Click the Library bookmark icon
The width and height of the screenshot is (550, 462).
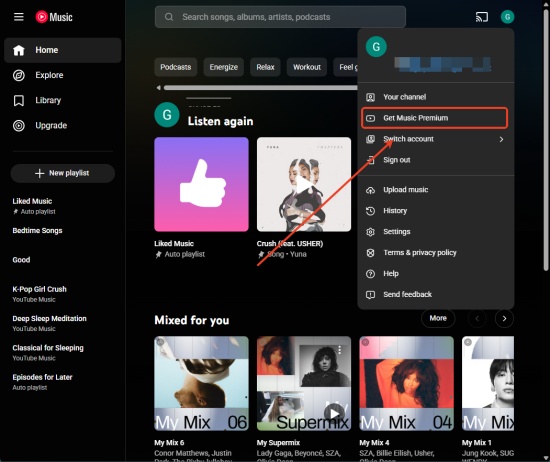(x=19, y=100)
